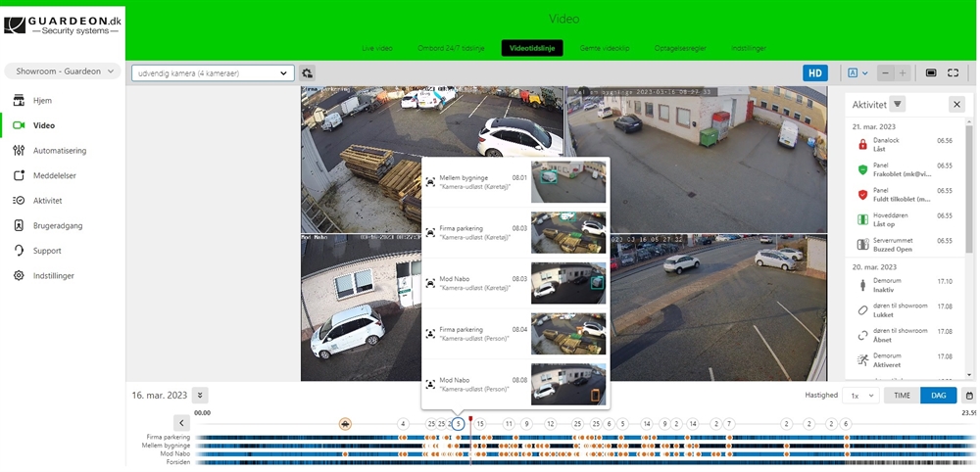This screenshot has width=980, height=472.
Task: Open the Mod Nabo 08.08 person event
Action: point(516,384)
